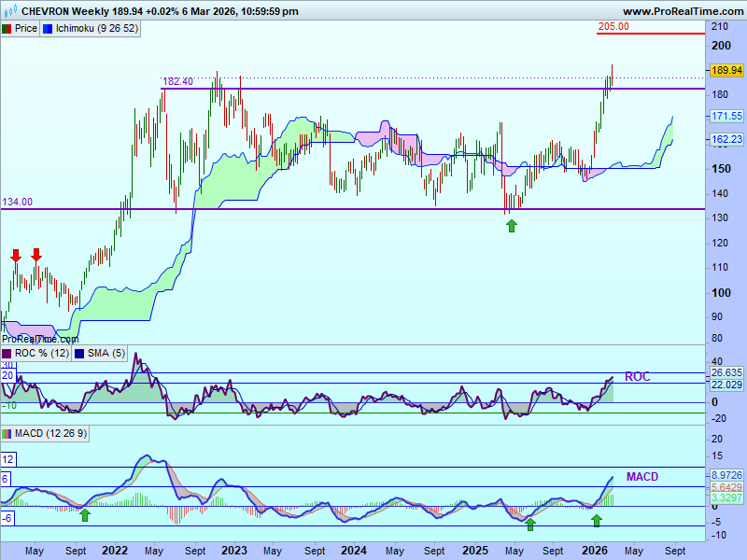747x560 pixels.
Task: Toggle the SMA (5) legend item
Action: (x=105, y=354)
